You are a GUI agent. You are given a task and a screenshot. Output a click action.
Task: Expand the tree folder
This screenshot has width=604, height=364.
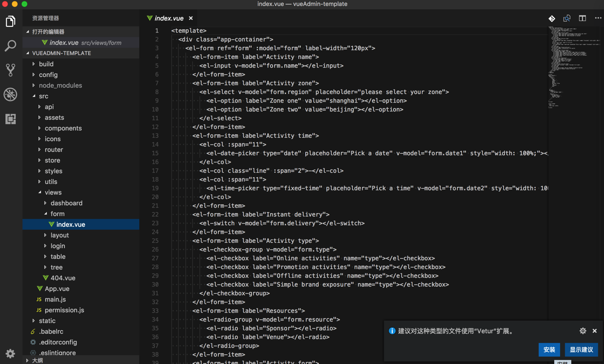pos(45,267)
